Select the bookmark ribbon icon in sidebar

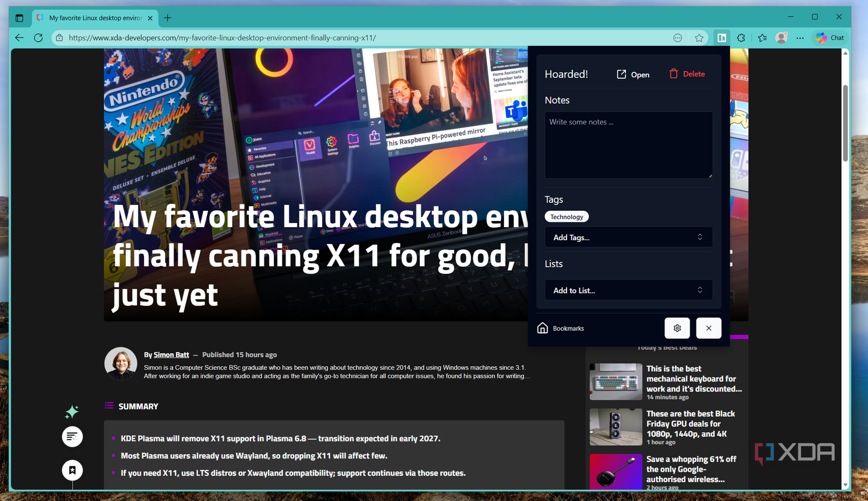click(x=72, y=470)
